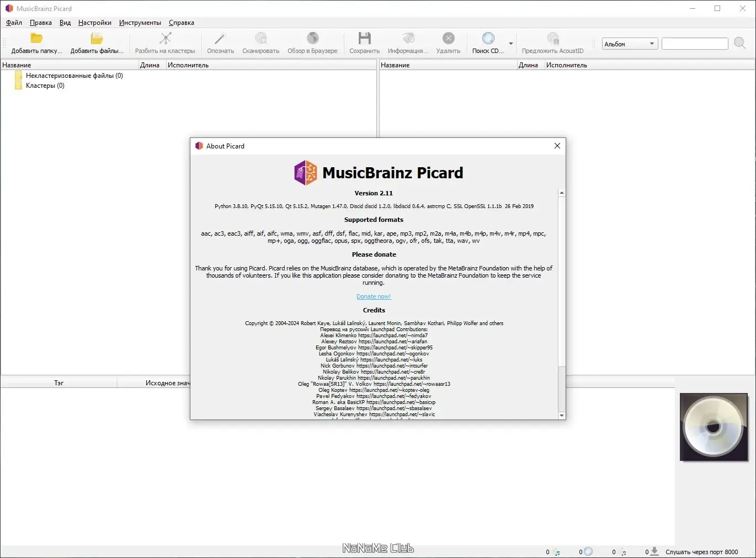Click the Python 3.8.10 library versions line
The height and width of the screenshot is (558, 756).
pyautogui.click(x=374, y=206)
